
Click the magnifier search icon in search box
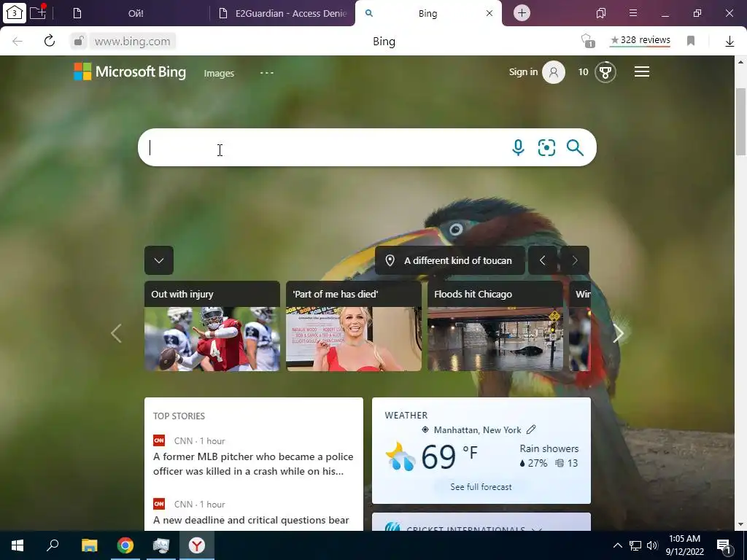(575, 147)
